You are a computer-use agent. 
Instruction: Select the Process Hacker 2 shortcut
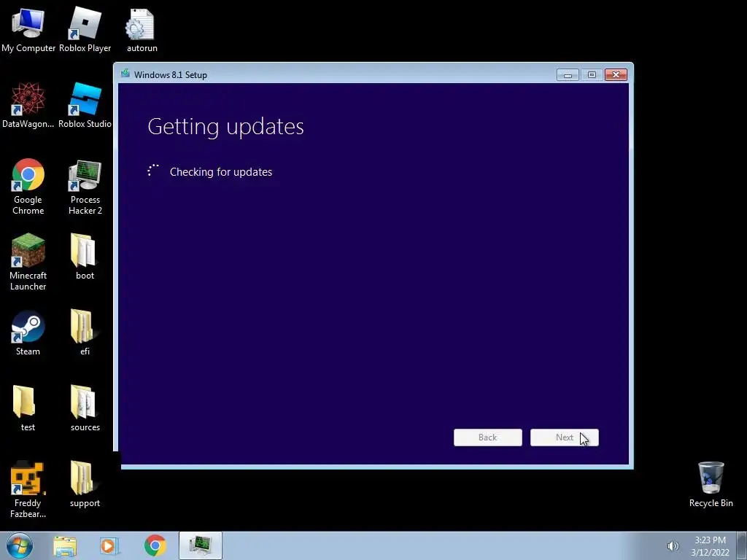(x=85, y=186)
